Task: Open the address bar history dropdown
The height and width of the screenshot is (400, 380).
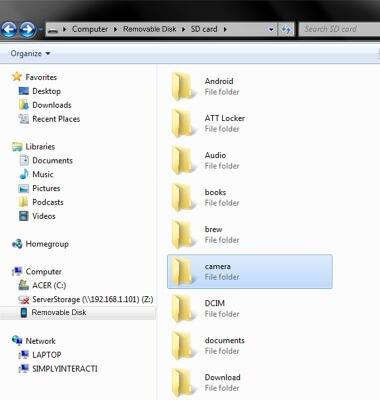Action: point(271,30)
